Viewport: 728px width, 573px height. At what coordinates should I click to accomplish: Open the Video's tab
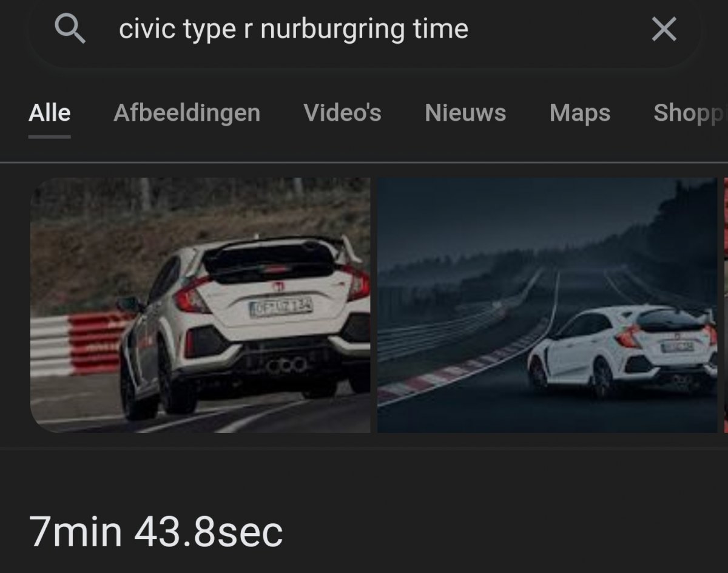(343, 113)
